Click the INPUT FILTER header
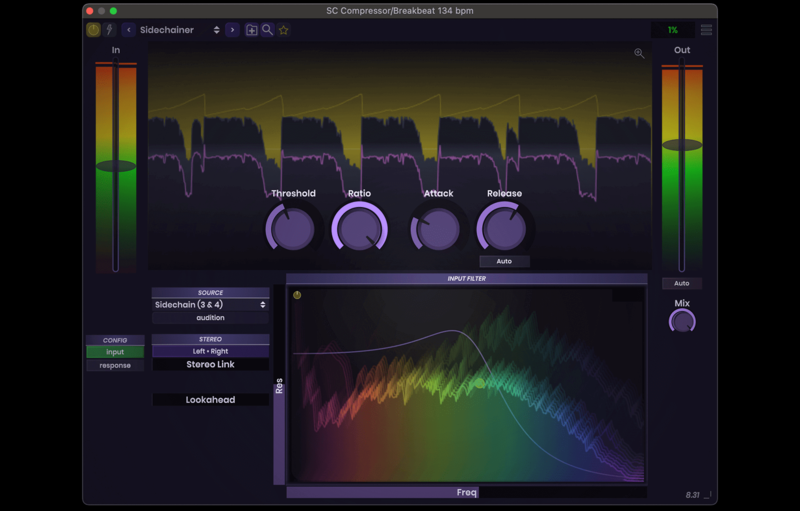800x511 pixels. [x=466, y=278]
